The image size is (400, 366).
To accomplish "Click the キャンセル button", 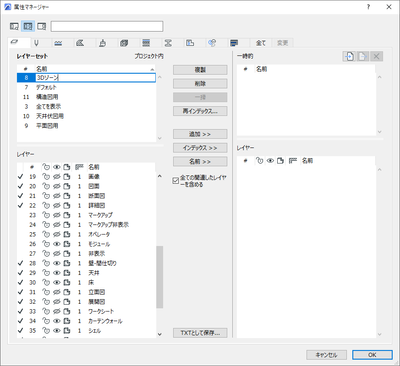I will coord(326,355).
